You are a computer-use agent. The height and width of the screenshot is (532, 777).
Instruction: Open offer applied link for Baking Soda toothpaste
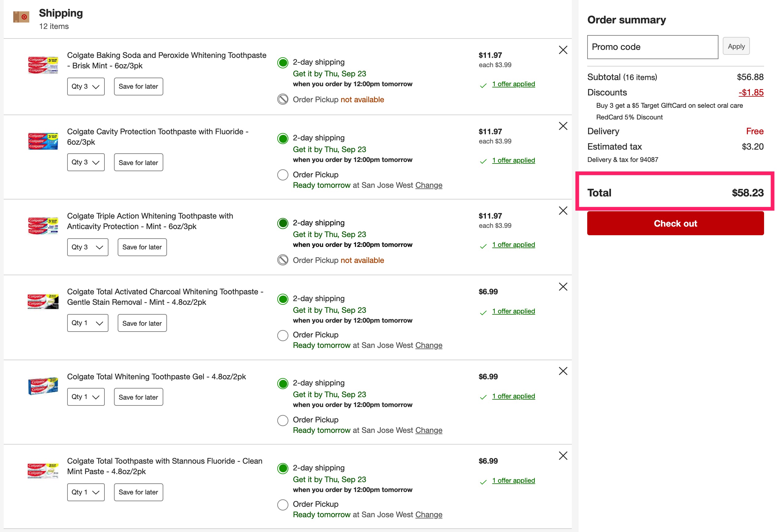(x=513, y=84)
